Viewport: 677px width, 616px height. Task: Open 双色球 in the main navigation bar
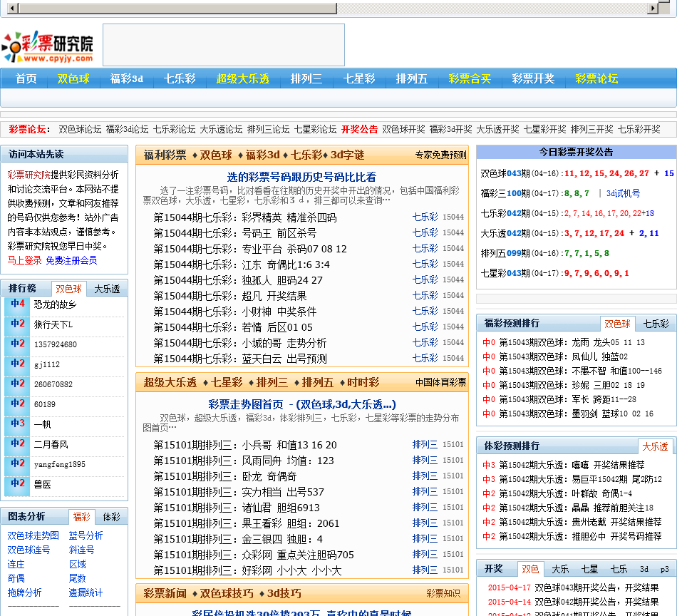[73, 78]
